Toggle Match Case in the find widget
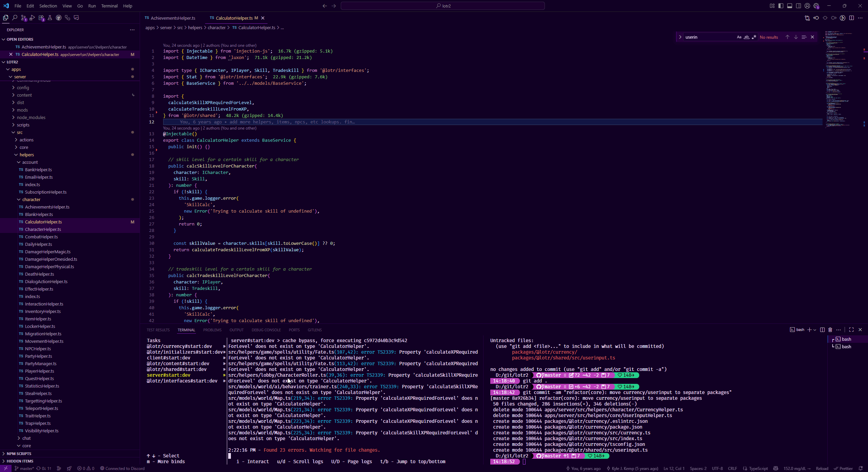The height and width of the screenshot is (472, 868). pyautogui.click(x=739, y=37)
